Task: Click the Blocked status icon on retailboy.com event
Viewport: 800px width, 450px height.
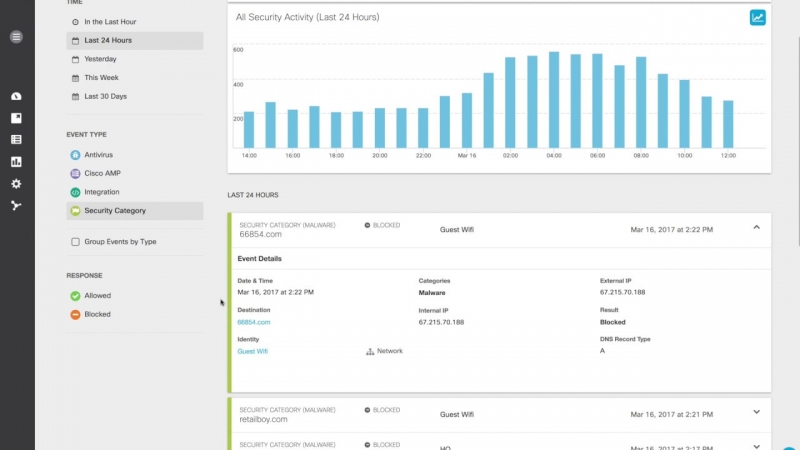Action: (x=367, y=410)
